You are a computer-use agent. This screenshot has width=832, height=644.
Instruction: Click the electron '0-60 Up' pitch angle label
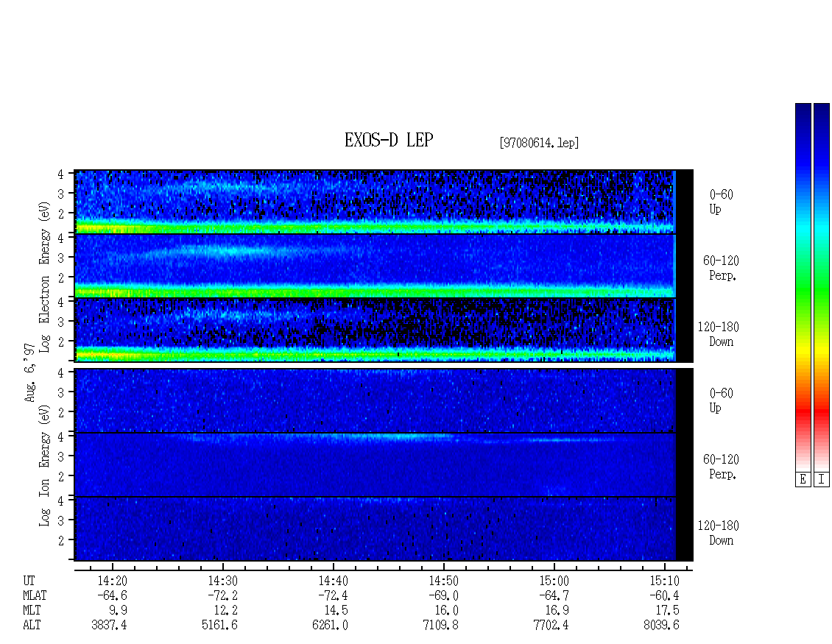tap(721, 202)
